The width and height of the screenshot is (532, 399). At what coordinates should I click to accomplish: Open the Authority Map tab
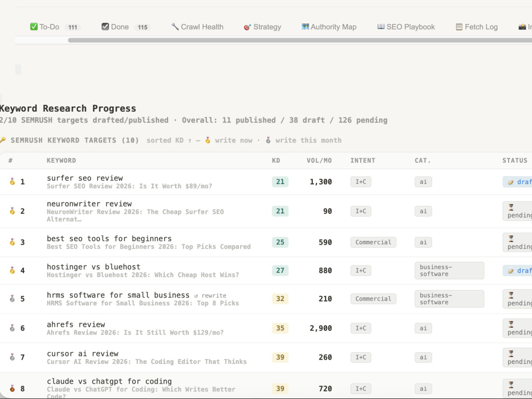pos(329,27)
